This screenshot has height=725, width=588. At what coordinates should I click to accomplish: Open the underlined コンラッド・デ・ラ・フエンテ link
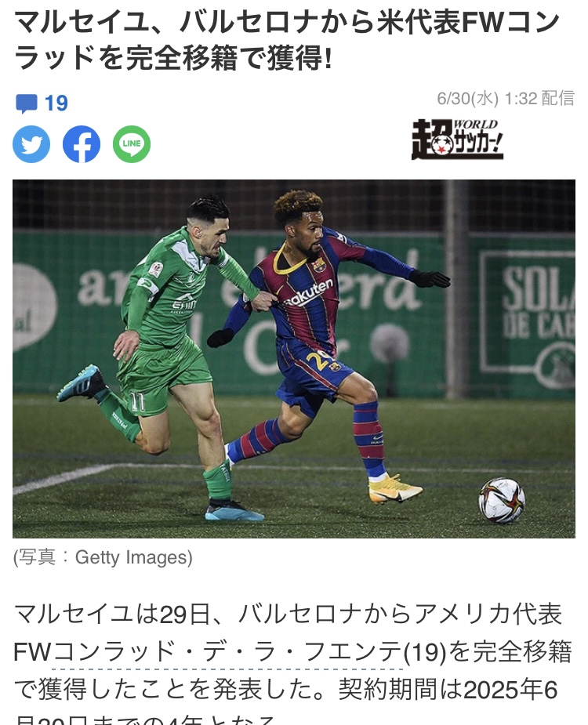coord(227,652)
